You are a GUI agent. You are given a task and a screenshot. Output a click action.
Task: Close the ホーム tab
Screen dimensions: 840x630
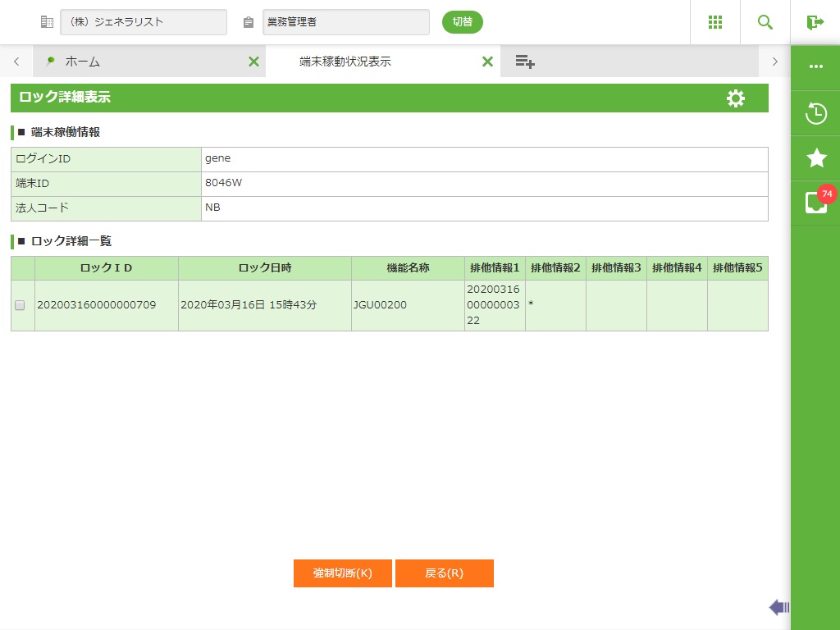pos(253,62)
